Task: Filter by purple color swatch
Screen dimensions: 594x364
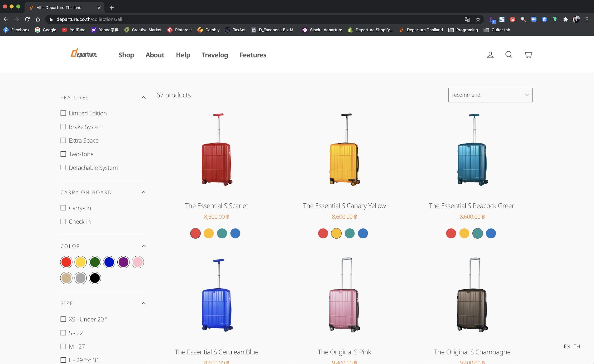Action: [x=123, y=262]
